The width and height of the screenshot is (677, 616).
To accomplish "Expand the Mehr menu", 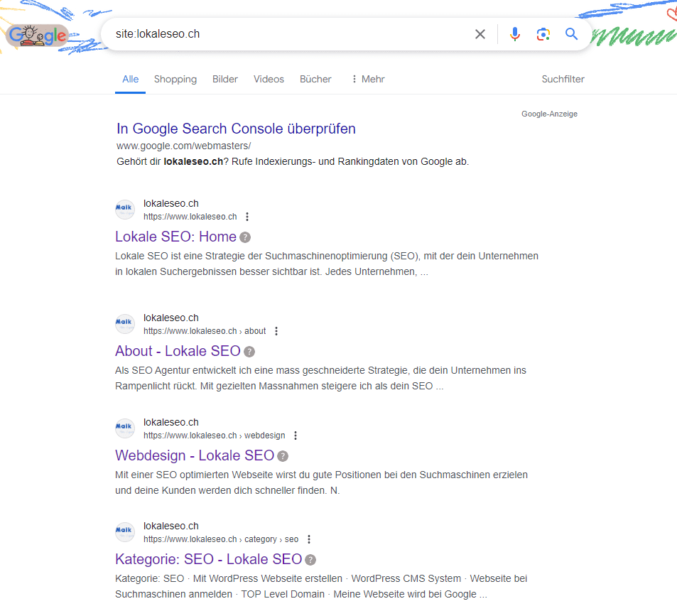I will click(x=368, y=80).
